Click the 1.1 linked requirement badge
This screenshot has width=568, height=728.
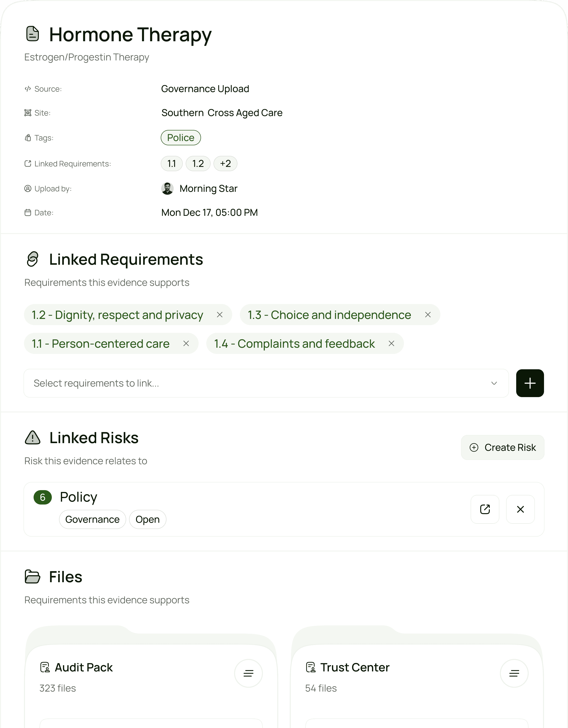pos(172,163)
